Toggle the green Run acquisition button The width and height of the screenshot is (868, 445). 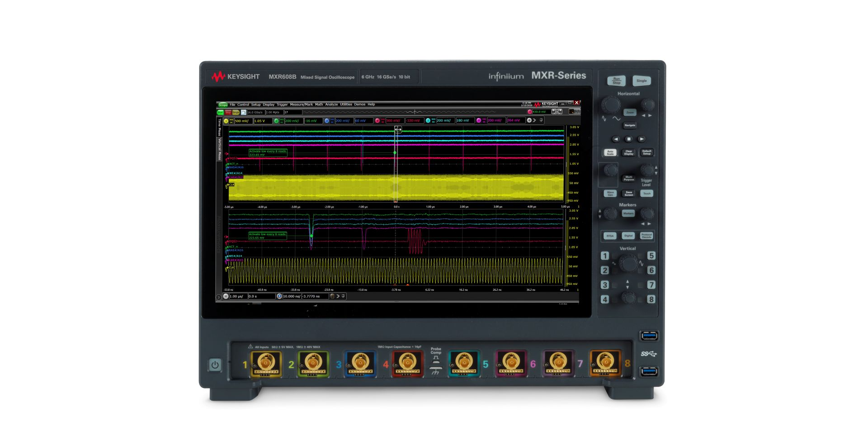coord(221,112)
